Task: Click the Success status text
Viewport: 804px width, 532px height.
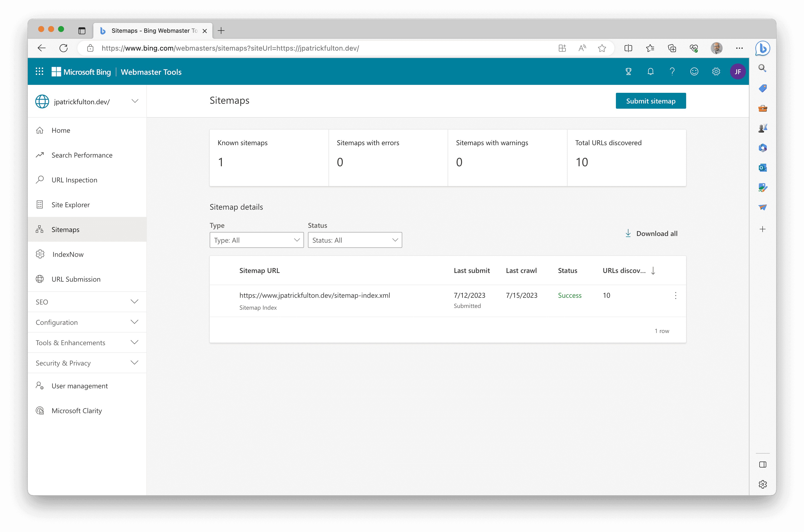Action: coord(569,295)
